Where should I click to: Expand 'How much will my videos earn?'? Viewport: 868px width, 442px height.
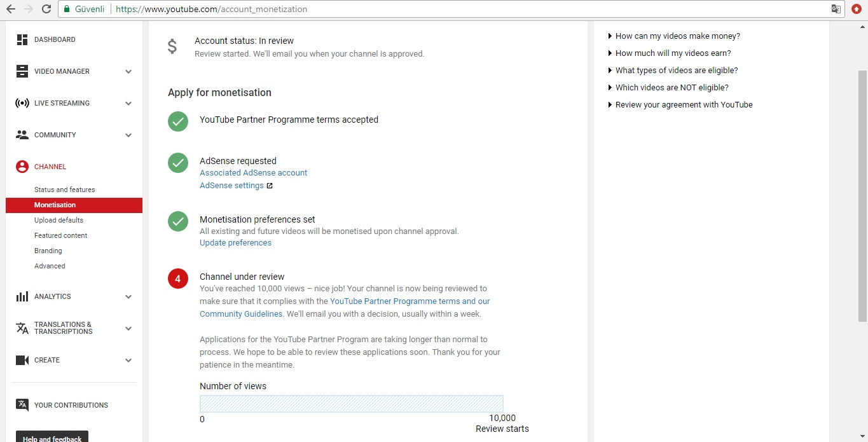coord(670,53)
